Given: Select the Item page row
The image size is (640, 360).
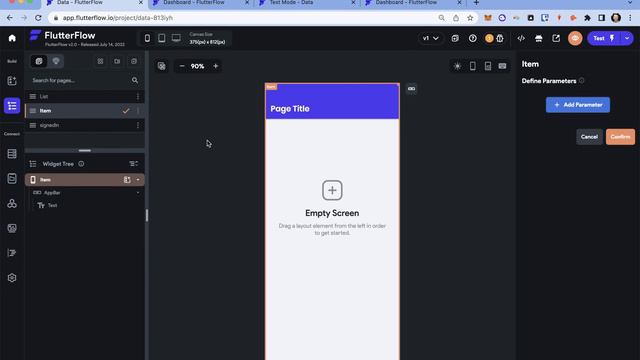Looking at the screenshot, I should click(84, 111).
